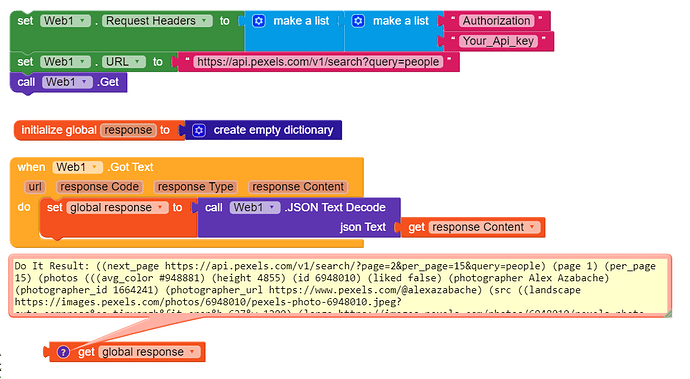Click the Do It Result comment text area
This screenshot has width=690, height=379.
tap(339, 286)
